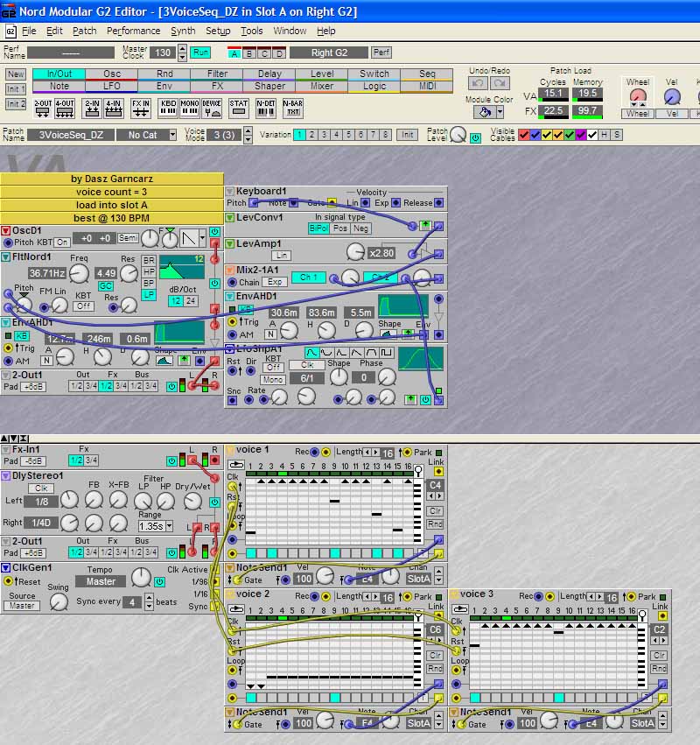Collapse the Keyboard1 module triangle

point(229,192)
